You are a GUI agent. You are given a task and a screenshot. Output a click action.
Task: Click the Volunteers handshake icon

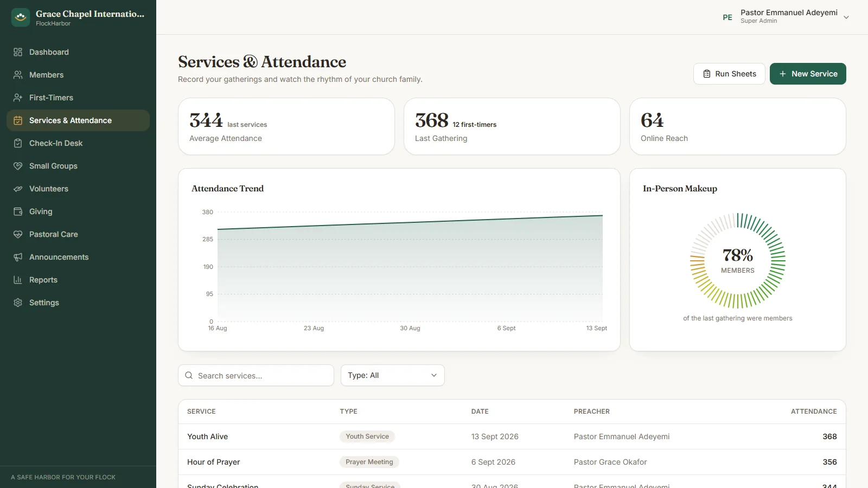pyautogui.click(x=18, y=189)
